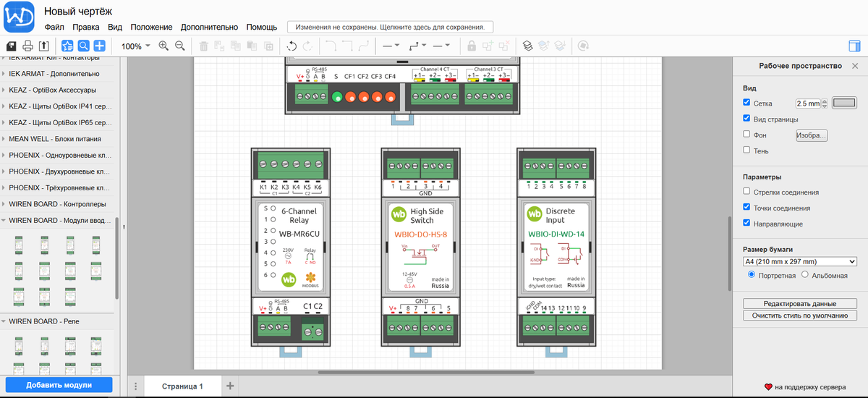Close the Рабочее пространство panel

[x=855, y=66]
